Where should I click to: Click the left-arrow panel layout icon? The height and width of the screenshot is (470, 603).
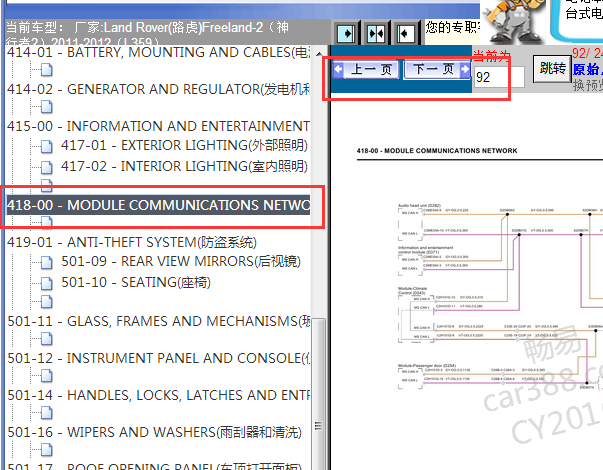pos(405,34)
